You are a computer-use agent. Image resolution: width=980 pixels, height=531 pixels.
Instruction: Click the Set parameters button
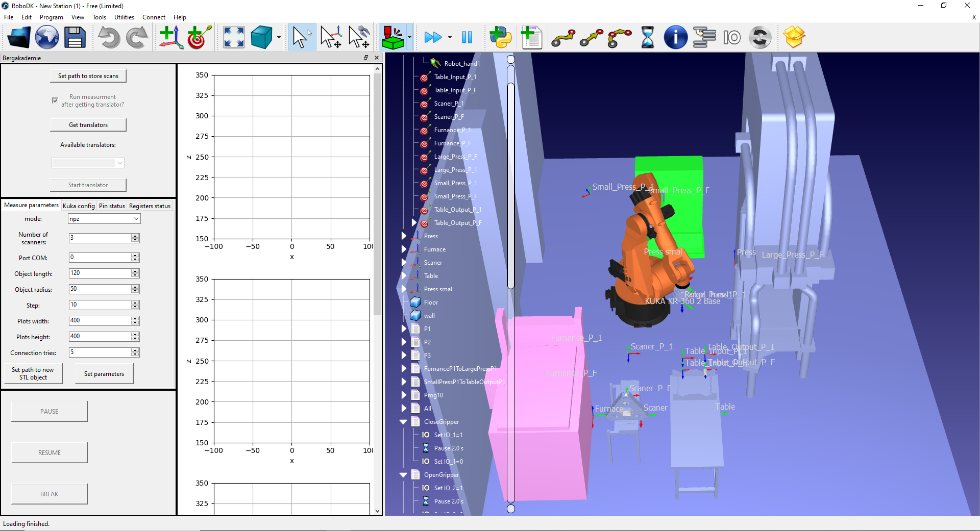(x=104, y=374)
